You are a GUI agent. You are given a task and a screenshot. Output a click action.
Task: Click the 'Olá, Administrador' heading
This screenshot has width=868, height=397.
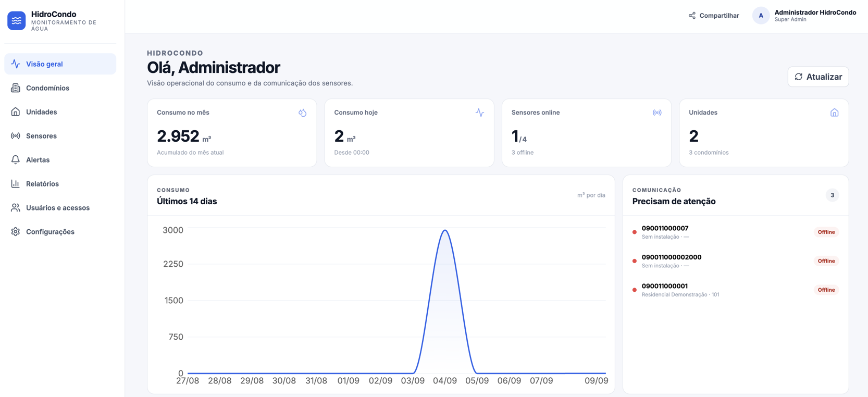(x=214, y=68)
